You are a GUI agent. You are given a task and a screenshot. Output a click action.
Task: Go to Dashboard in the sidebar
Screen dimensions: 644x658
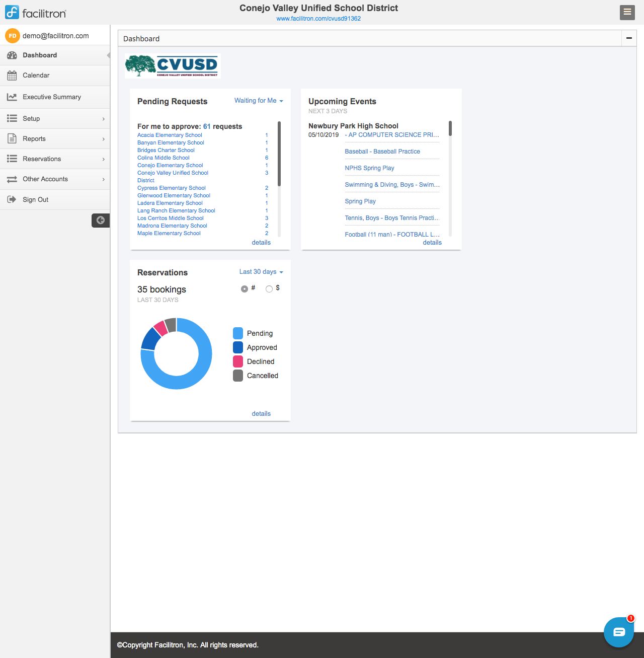55,55
